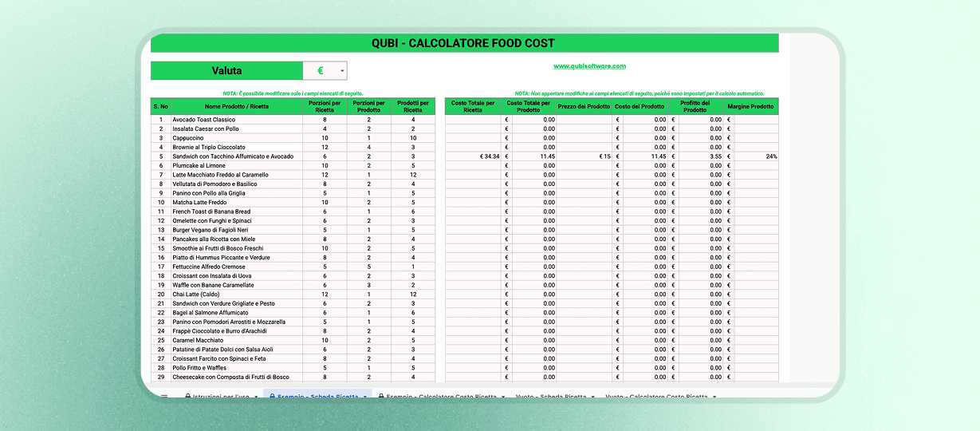Select the QUBI - Calcolatore Food Cost title
The width and height of the screenshot is (980, 431).
[463, 43]
